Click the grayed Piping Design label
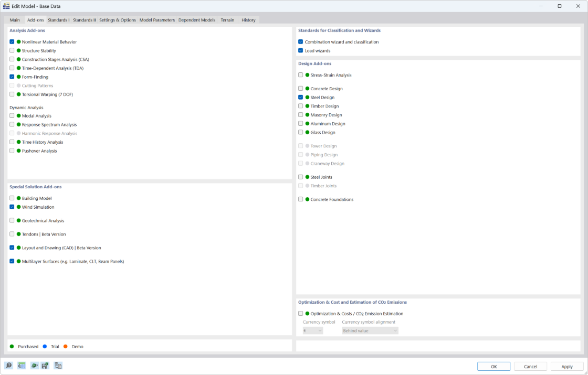The width and height of the screenshot is (588, 375). pyautogui.click(x=324, y=154)
